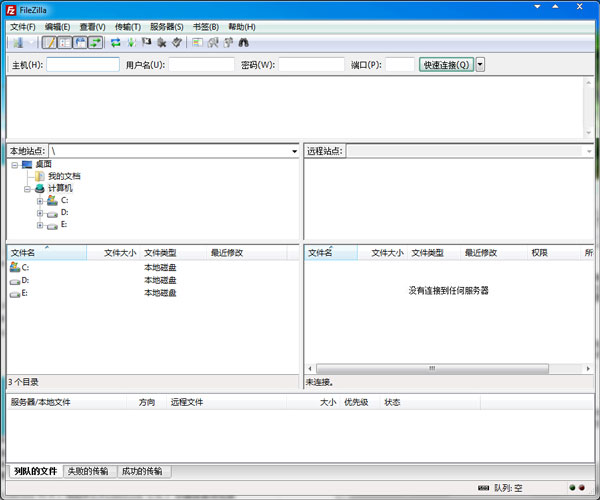Expand the E: drive tree node

(40, 225)
